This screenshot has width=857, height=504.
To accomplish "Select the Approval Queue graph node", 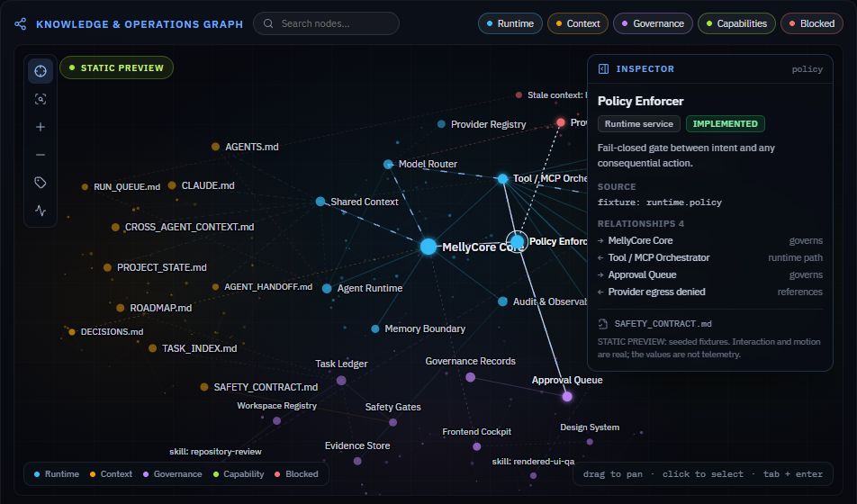I will (x=567, y=396).
